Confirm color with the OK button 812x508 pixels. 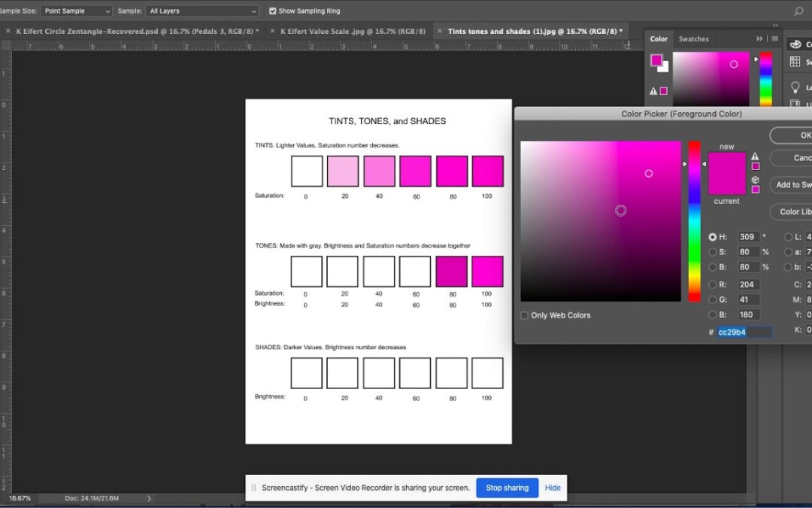point(791,135)
